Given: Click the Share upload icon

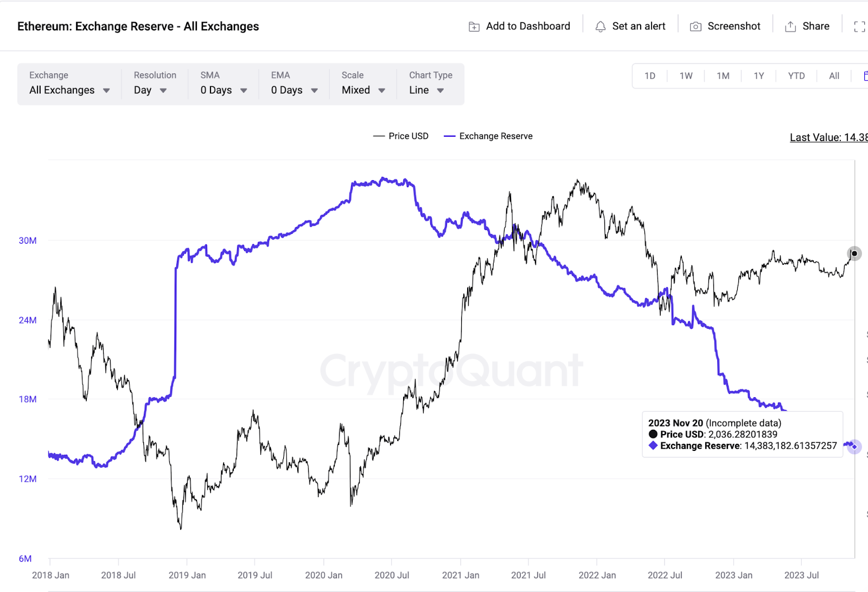Looking at the screenshot, I should pos(790,27).
